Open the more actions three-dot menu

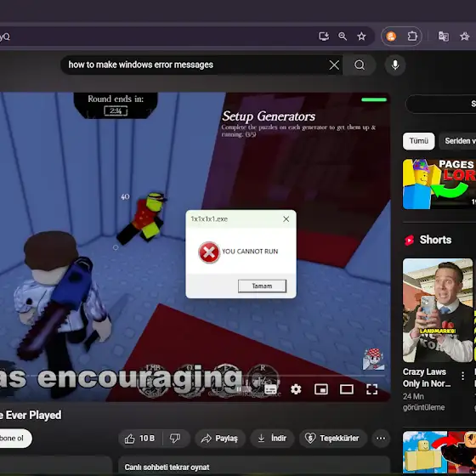(x=381, y=439)
